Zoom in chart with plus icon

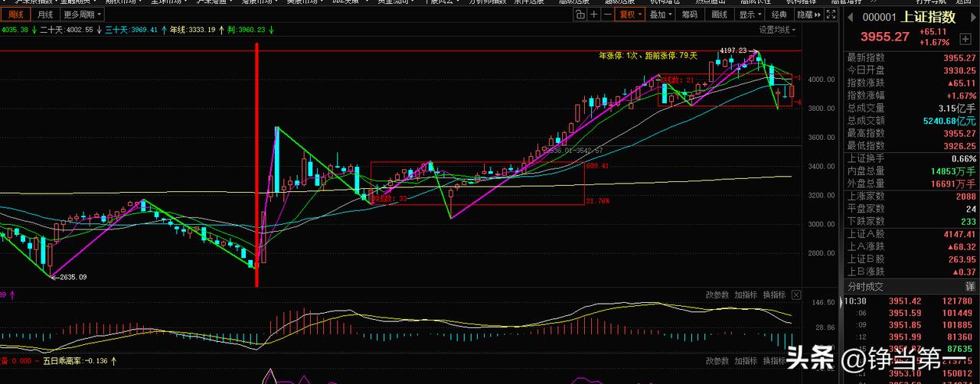(x=593, y=15)
